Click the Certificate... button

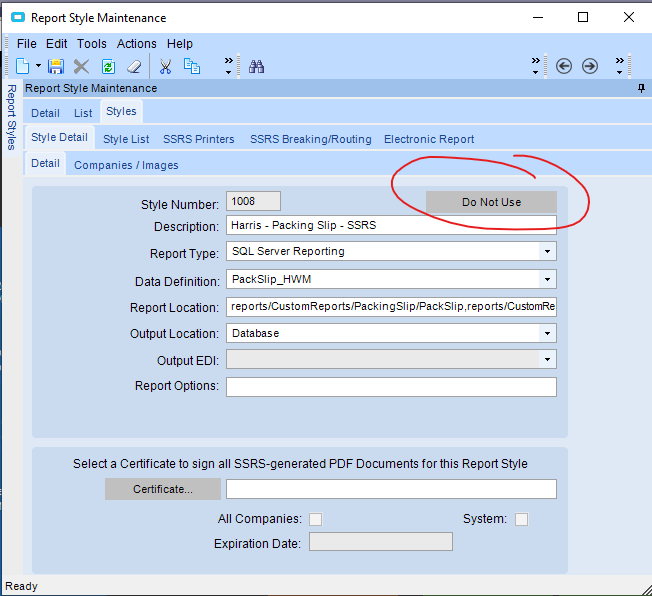point(163,489)
